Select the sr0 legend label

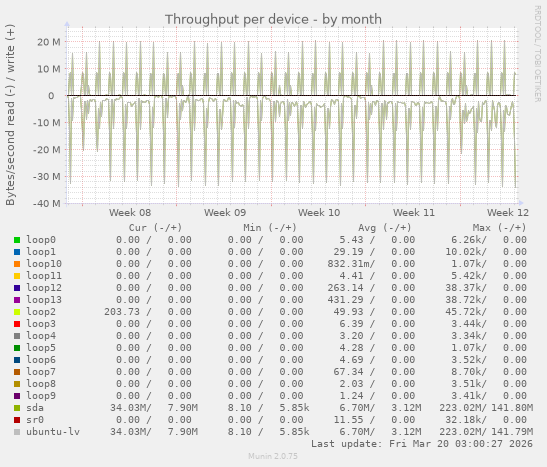click(x=35, y=420)
